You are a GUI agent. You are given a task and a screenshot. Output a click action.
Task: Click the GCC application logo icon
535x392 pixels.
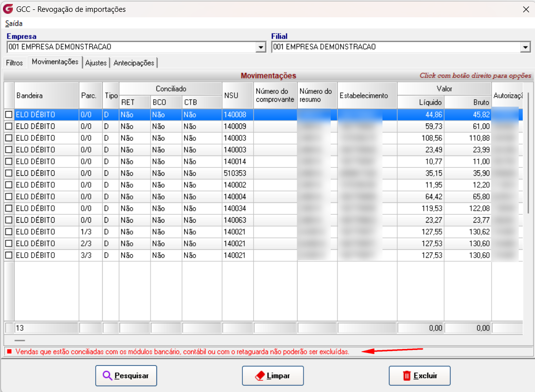[x=7, y=9]
